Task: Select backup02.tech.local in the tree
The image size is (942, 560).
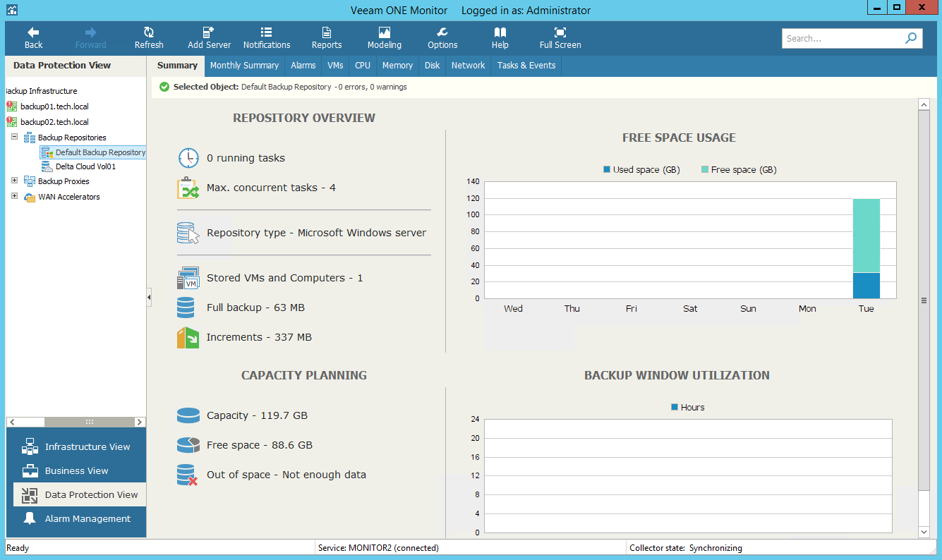Action: [x=54, y=122]
